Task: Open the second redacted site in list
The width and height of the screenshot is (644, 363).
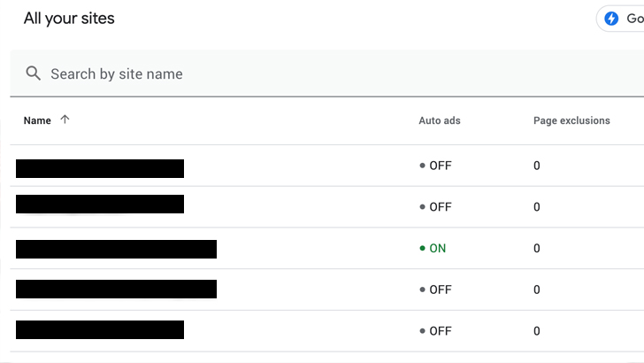Action: click(x=100, y=205)
